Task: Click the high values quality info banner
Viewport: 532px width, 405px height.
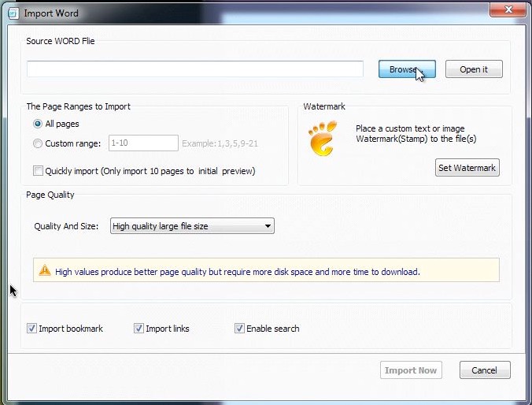Action: click(266, 270)
